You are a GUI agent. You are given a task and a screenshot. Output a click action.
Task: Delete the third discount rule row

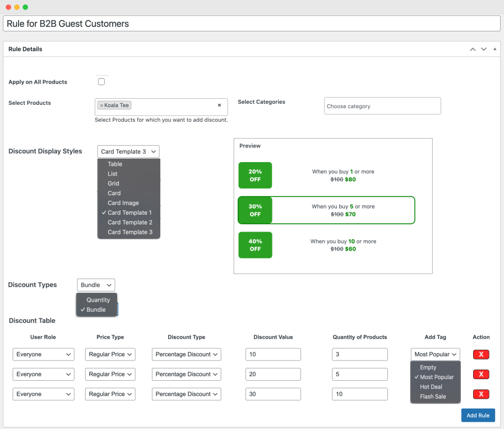(x=481, y=394)
